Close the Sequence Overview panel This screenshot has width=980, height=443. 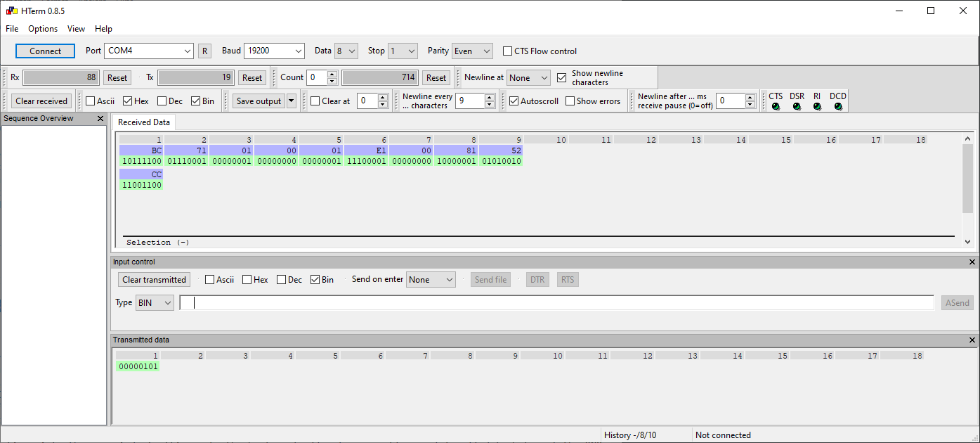pos(100,119)
